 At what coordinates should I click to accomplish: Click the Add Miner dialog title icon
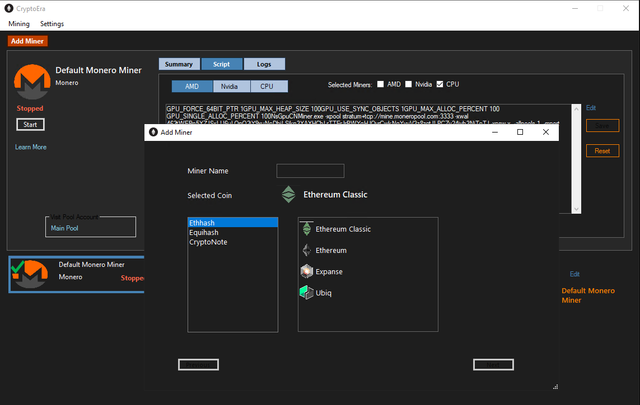coord(153,132)
